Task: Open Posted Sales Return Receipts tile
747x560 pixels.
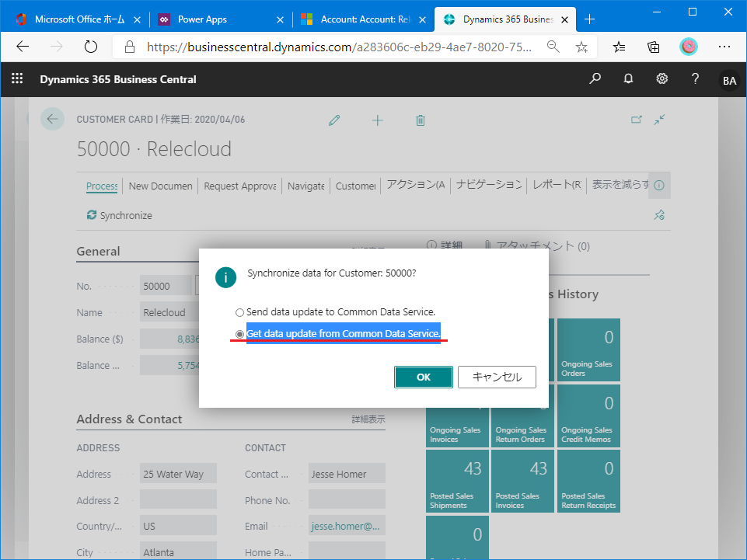Action: pos(588,482)
